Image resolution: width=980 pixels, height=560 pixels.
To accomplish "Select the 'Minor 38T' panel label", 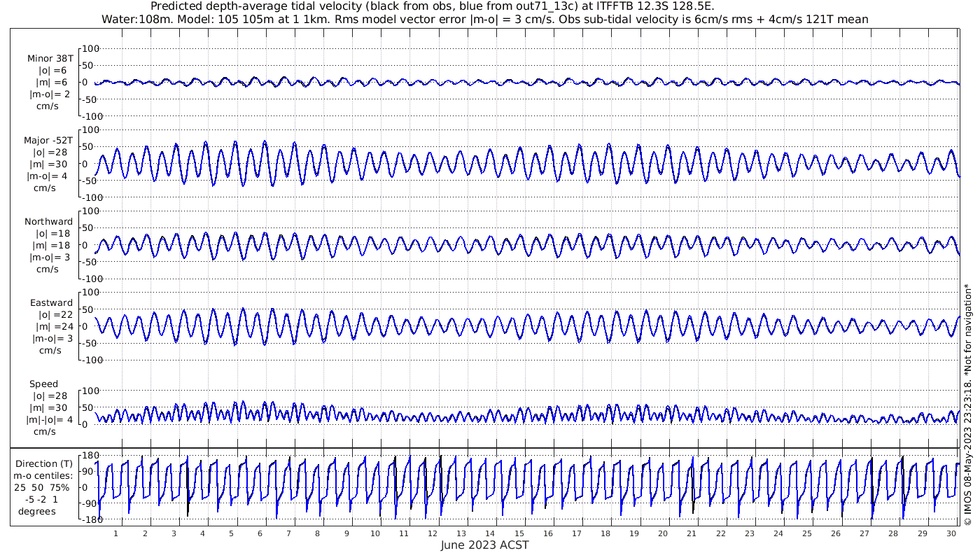I will point(50,59).
